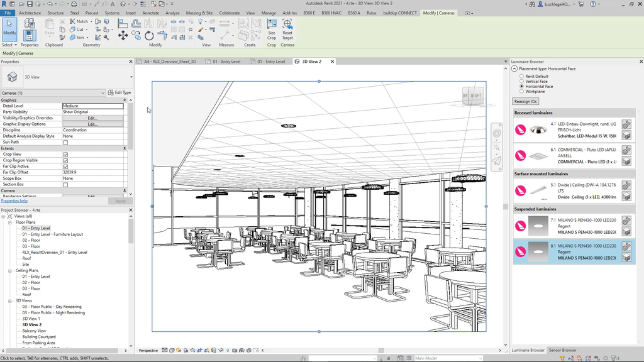
Task: Switch to the Architecture ribbon tab
Action: (30, 13)
